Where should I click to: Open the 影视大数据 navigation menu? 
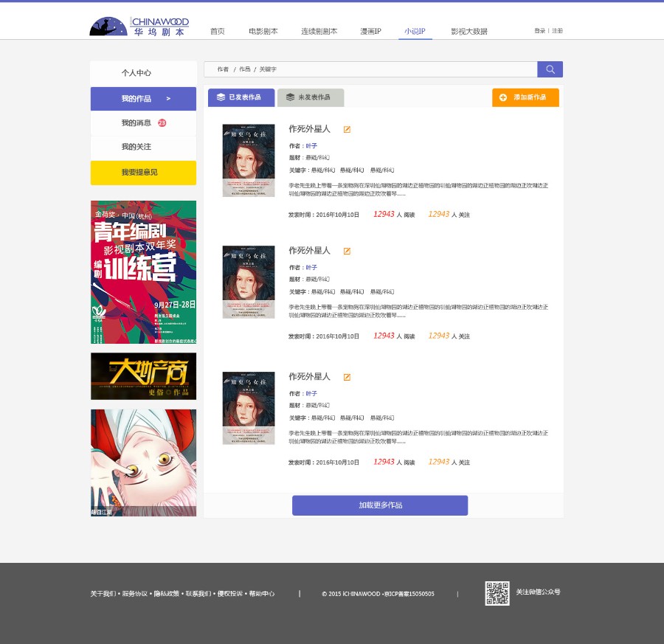click(469, 31)
